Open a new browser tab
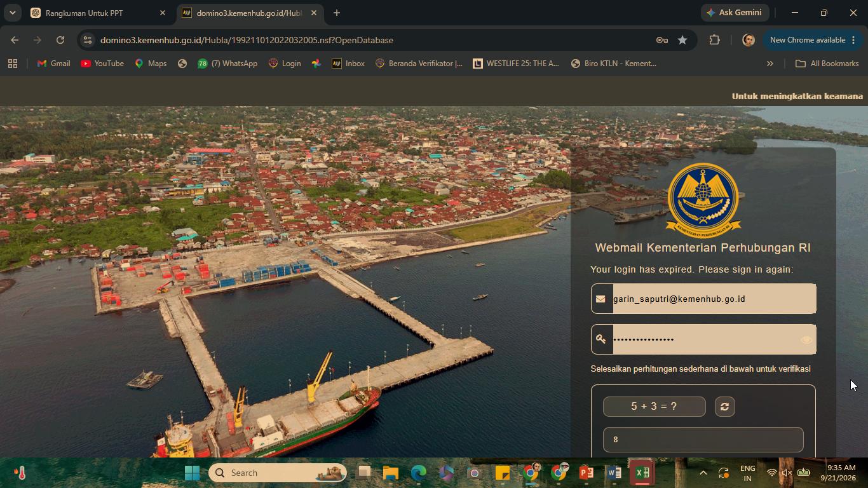Image resolution: width=868 pixels, height=488 pixels. [337, 13]
